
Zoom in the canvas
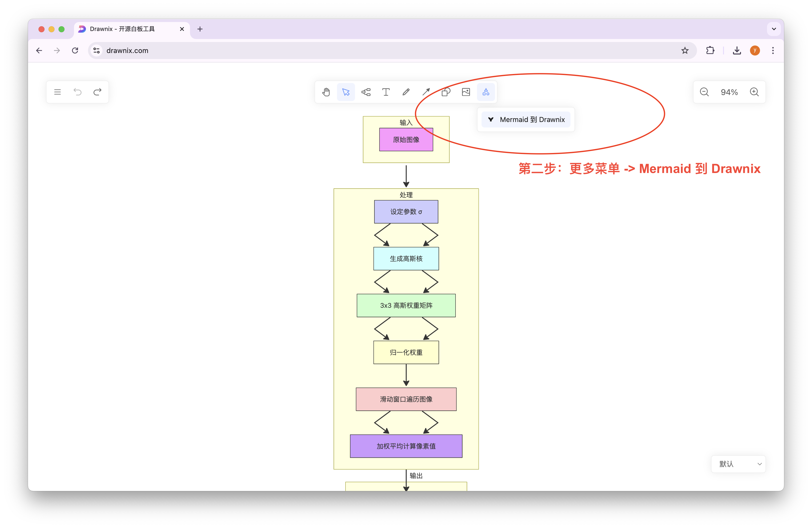coord(754,92)
